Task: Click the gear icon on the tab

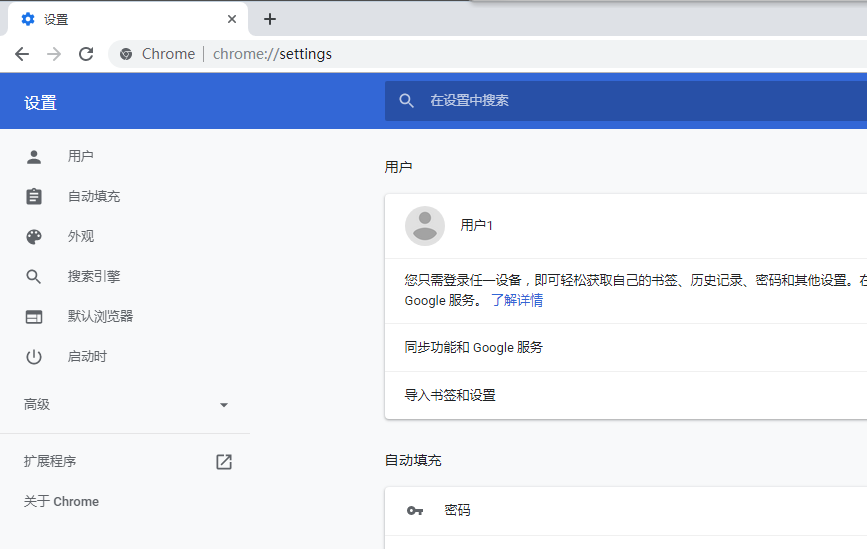Action: 28,19
